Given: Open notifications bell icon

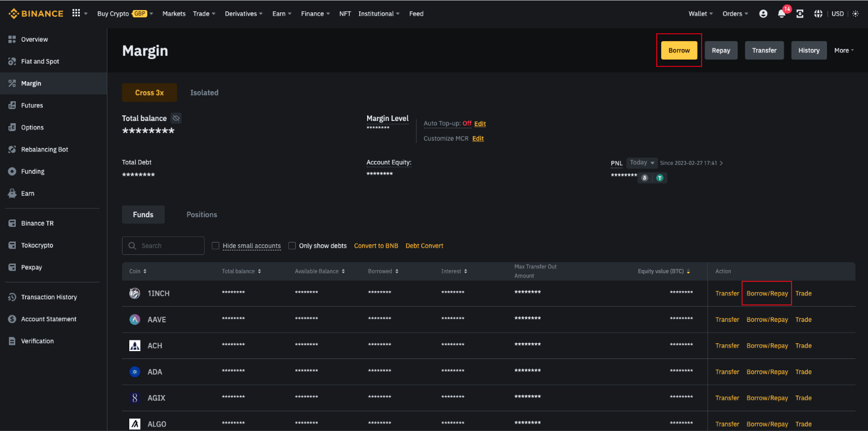Looking at the screenshot, I should click(781, 14).
